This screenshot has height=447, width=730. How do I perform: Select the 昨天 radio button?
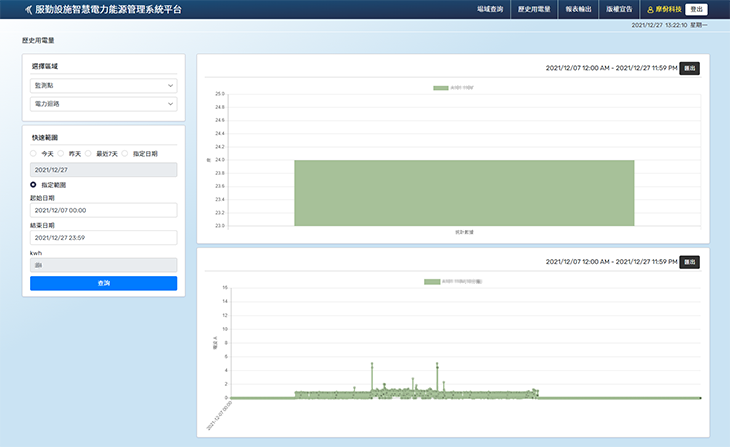[61, 154]
